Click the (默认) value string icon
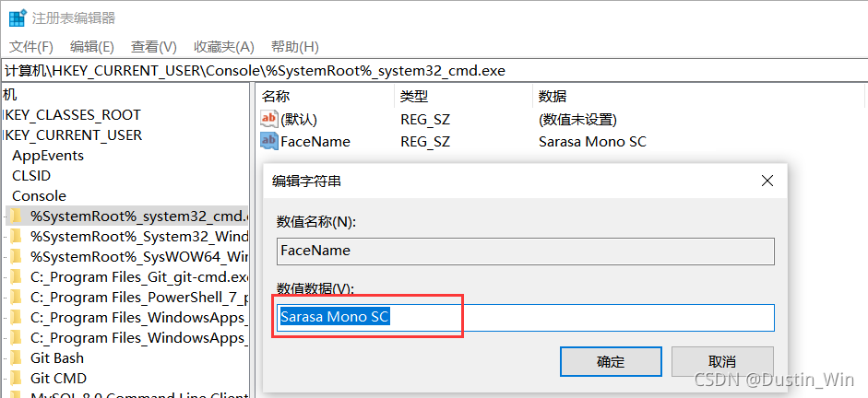Screen dimensions: 868x398 [x=269, y=118]
